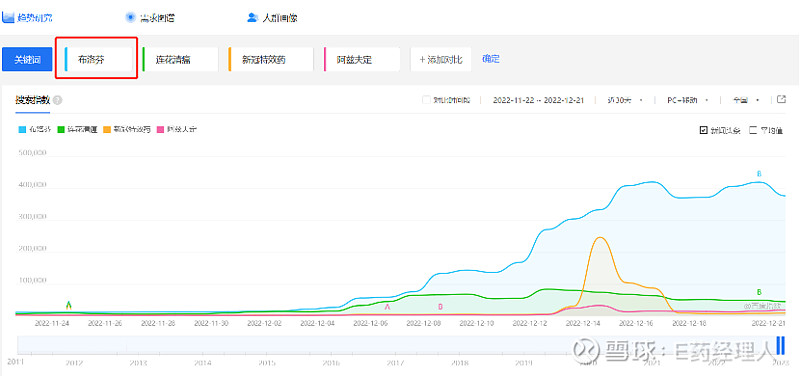Click green news marker B near 2022-12-21
This screenshot has width=800, height=376.
click(759, 292)
